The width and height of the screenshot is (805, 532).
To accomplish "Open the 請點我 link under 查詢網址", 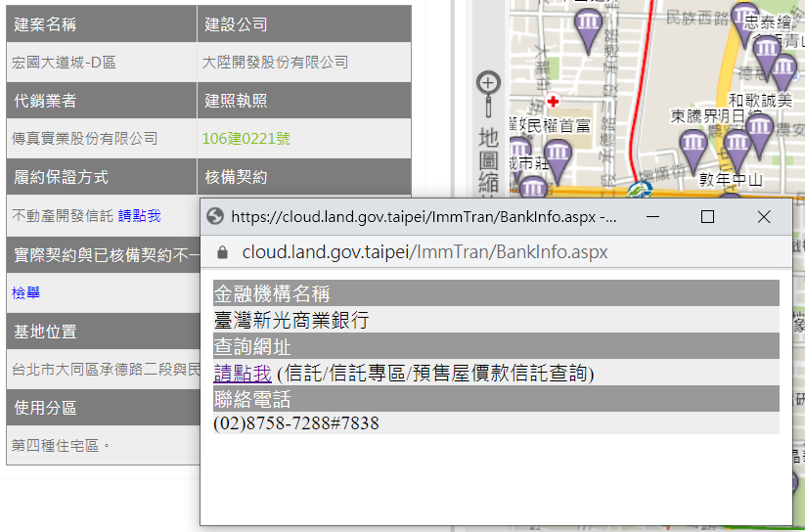I will [x=243, y=373].
